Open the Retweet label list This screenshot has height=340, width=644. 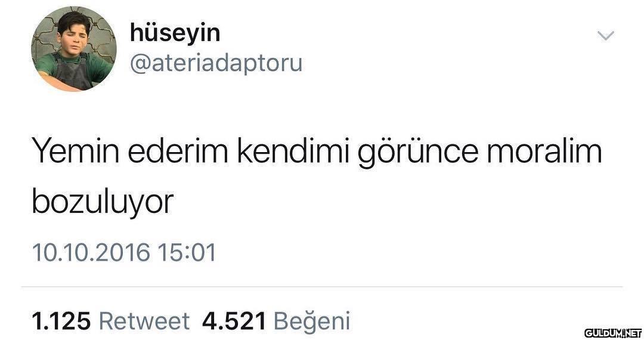click(x=144, y=321)
